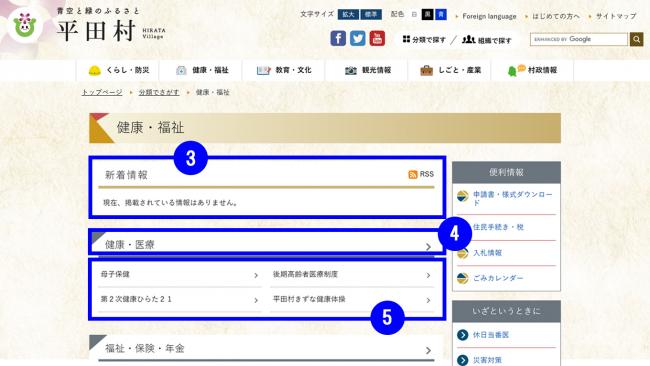Click the 平田村 HIRATA Village title
650x366 pixels.
111,31
